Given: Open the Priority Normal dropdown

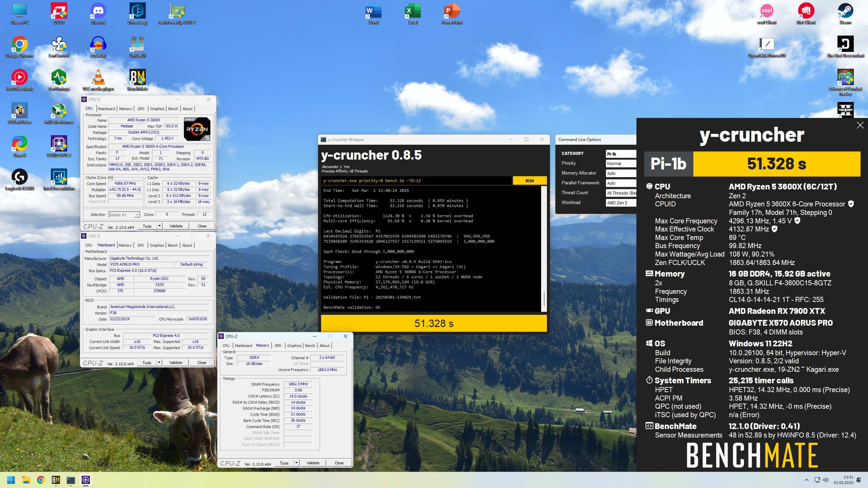Looking at the screenshot, I should tap(621, 163).
